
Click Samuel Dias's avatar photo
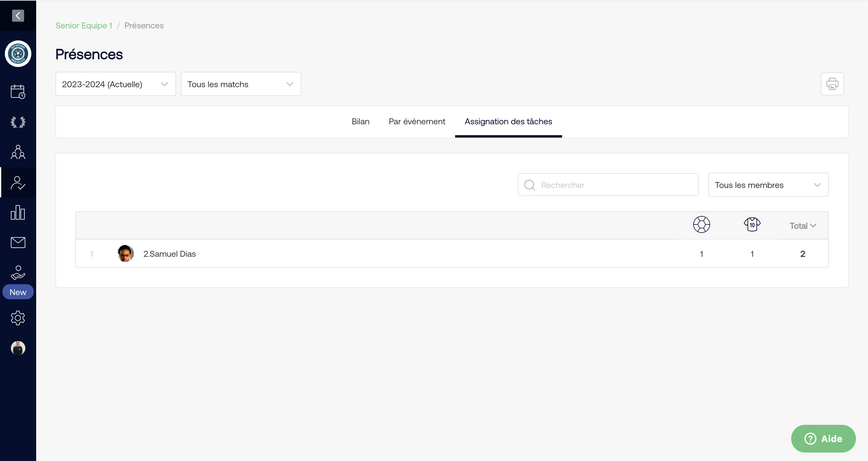tap(125, 254)
